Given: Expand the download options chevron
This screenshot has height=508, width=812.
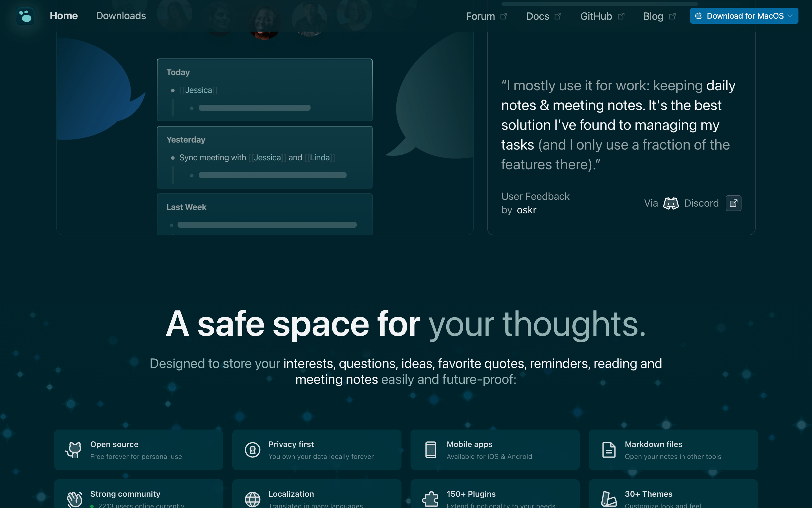Looking at the screenshot, I should coord(790,16).
